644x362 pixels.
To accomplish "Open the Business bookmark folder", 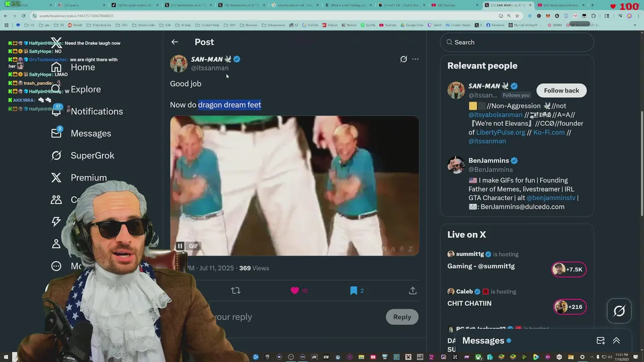I will pyautogui.click(x=249, y=25).
